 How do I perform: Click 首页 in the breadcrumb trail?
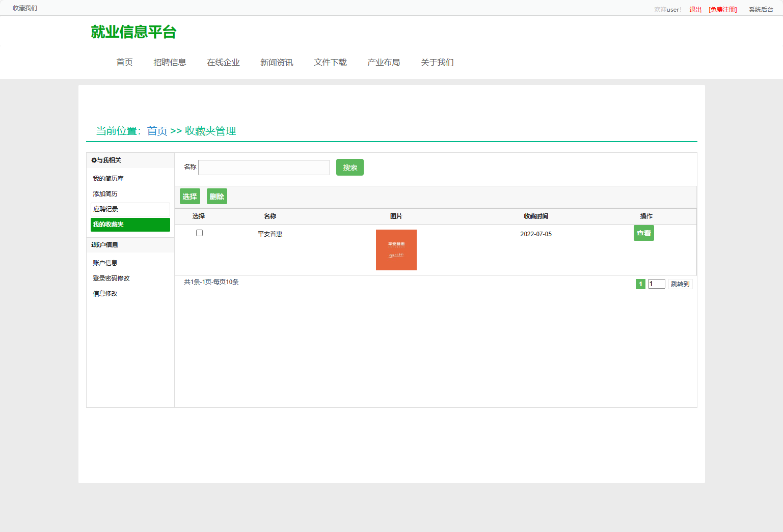[157, 131]
